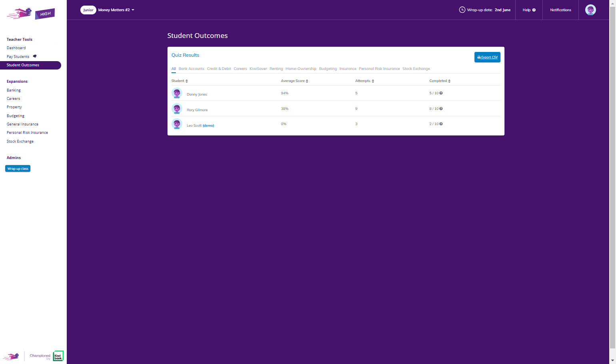
Task: Click the Help question mark icon
Action: click(x=534, y=10)
